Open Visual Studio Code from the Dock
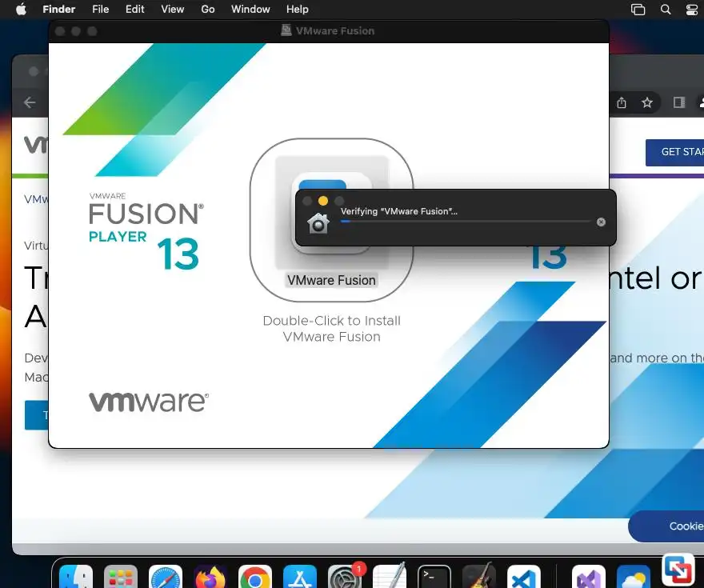 pyautogui.click(x=523, y=578)
